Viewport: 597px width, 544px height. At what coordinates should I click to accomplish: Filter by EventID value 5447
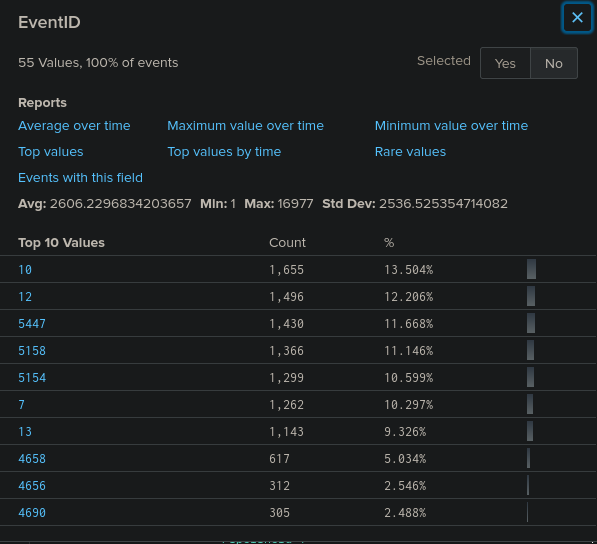tap(32, 324)
